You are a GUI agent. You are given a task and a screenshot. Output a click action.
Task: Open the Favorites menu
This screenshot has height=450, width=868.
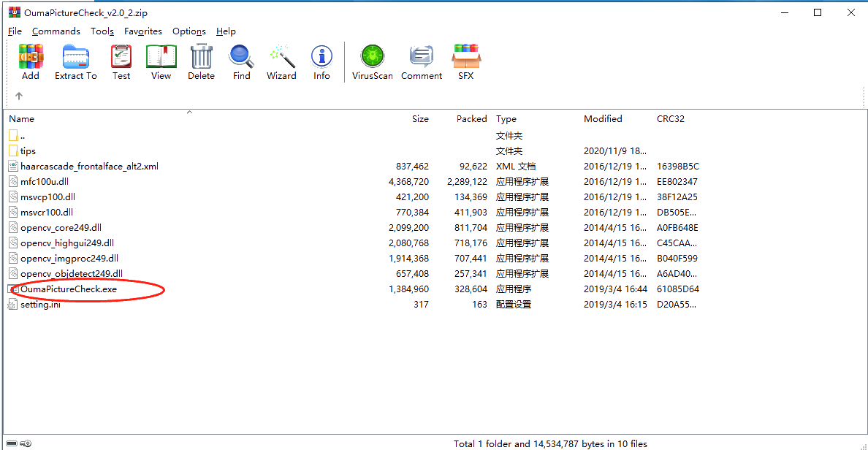tap(142, 31)
